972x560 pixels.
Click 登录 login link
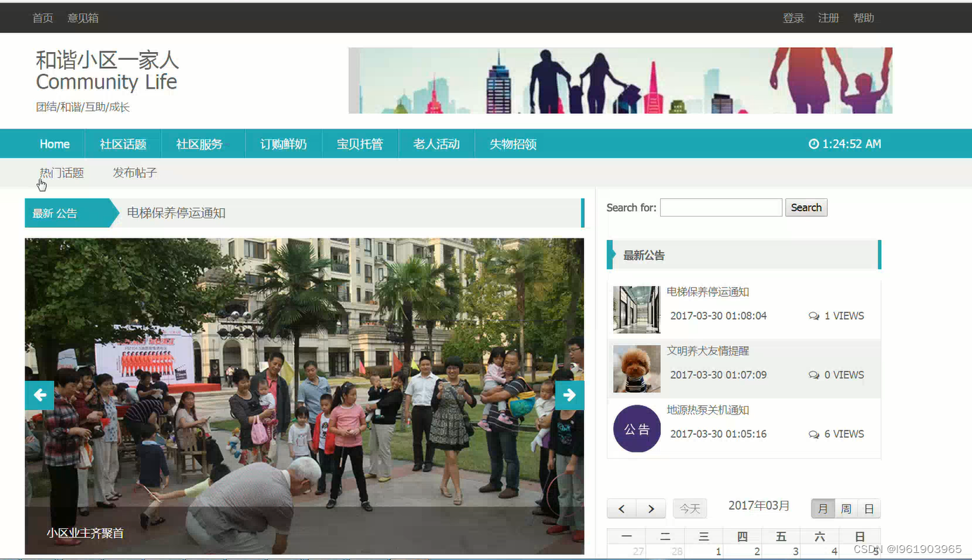tap(794, 18)
